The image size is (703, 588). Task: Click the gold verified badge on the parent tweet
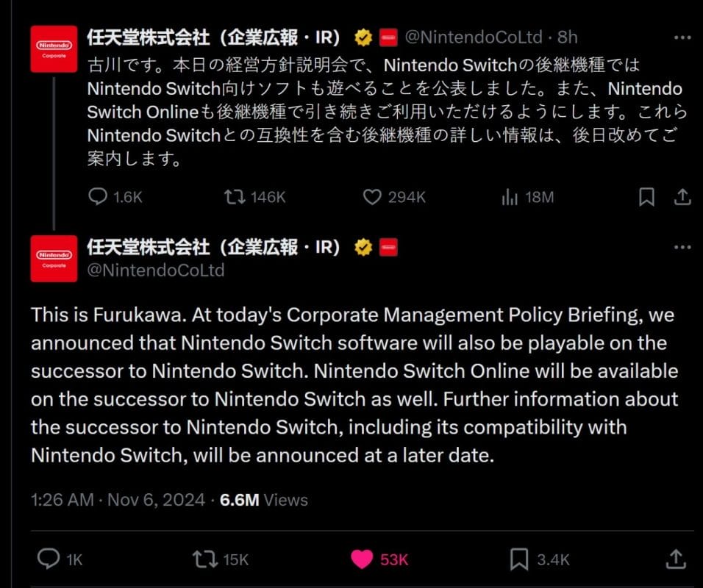[363, 37]
